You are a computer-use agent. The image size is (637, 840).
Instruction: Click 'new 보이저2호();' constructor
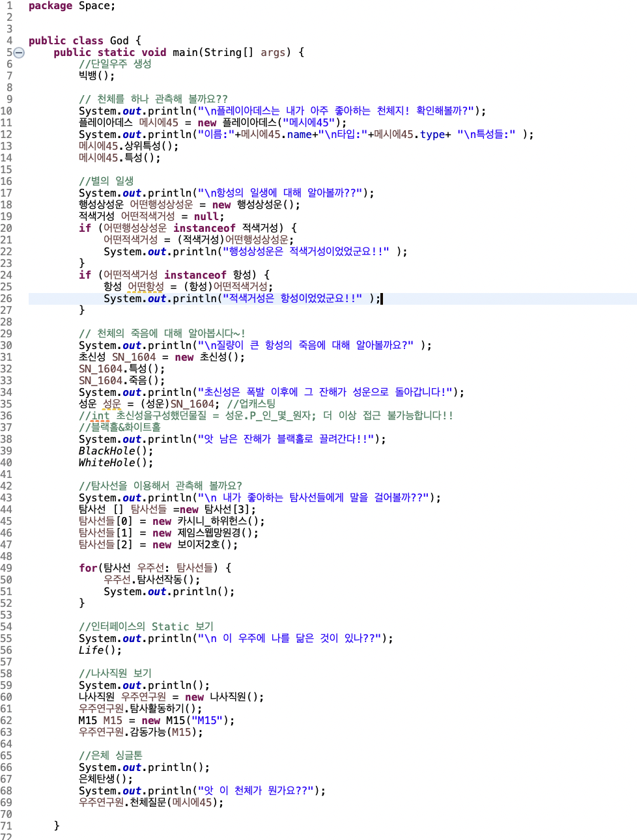(x=195, y=545)
